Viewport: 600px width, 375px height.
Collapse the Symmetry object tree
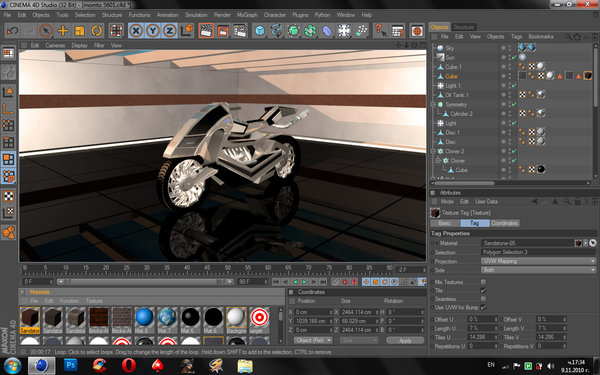pyautogui.click(x=433, y=104)
